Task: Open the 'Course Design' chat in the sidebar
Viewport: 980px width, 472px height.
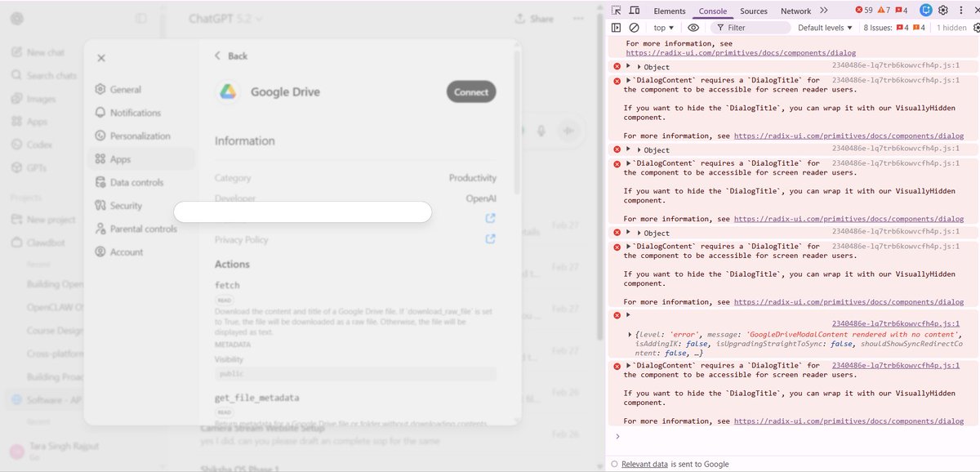Action: [54, 331]
